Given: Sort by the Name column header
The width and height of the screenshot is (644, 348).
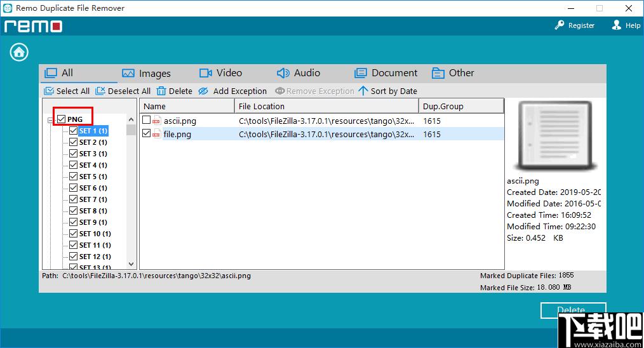Looking at the screenshot, I should 187,106.
